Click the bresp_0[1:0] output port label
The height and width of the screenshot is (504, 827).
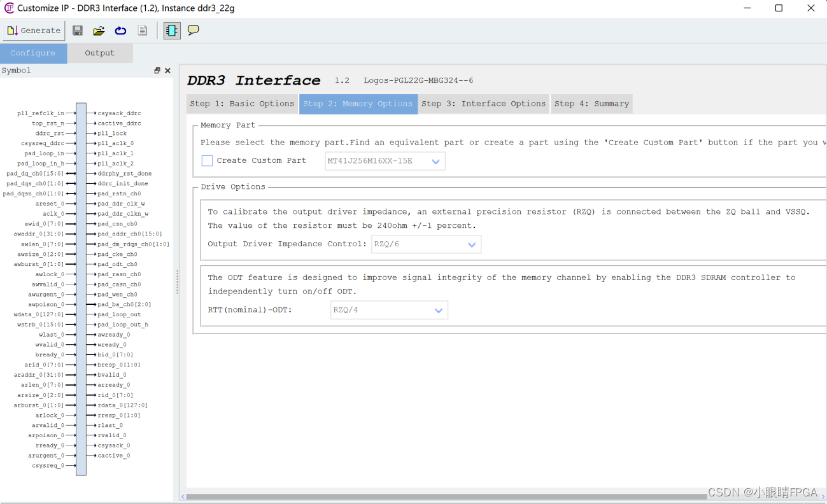pyautogui.click(x=119, y=365)
